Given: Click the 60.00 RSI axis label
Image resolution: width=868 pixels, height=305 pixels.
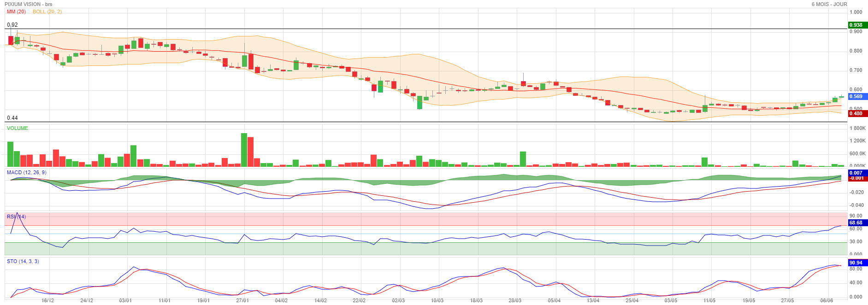Looking at the screenshot, I should [x=856, y=229].
